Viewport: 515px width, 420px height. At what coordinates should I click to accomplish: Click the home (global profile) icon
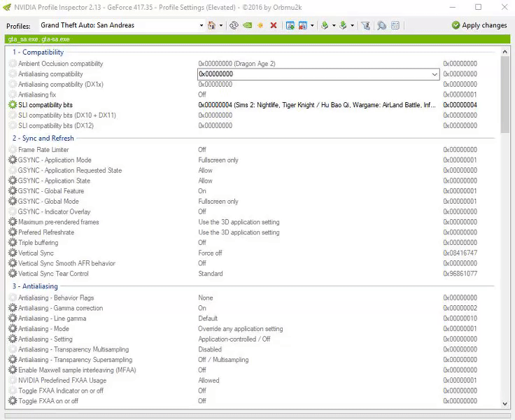point(211,25)
